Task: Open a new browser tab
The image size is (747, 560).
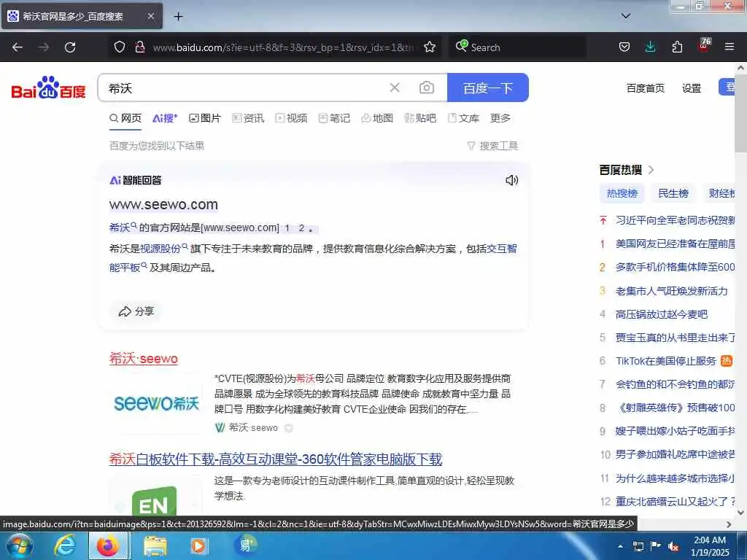Action: pos(178,16)
